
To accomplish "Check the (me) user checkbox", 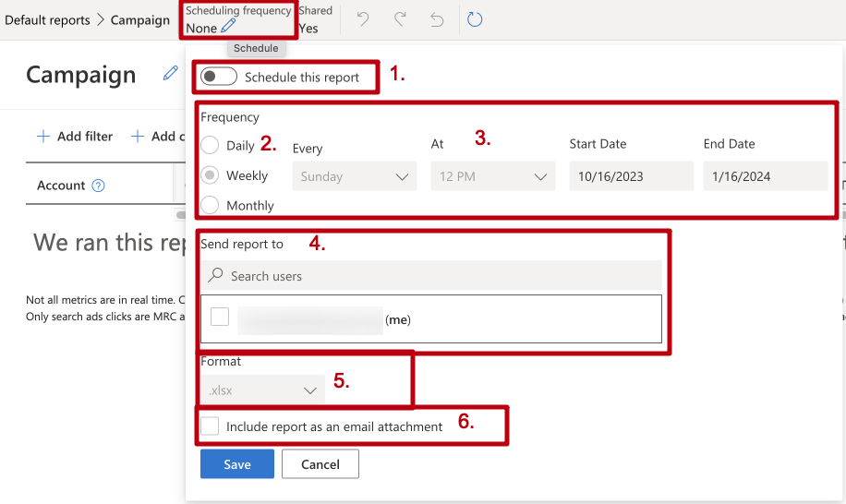I will (220, 317).
